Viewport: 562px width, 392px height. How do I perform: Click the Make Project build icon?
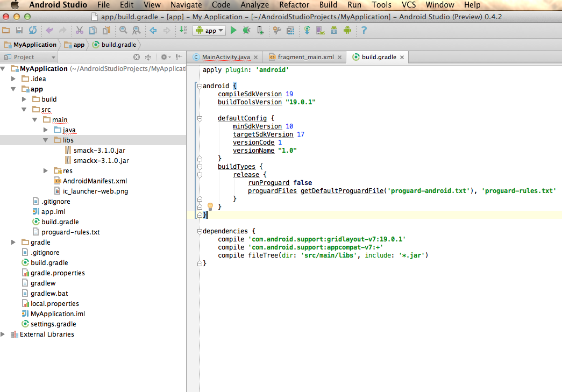[x=183, y=31]
